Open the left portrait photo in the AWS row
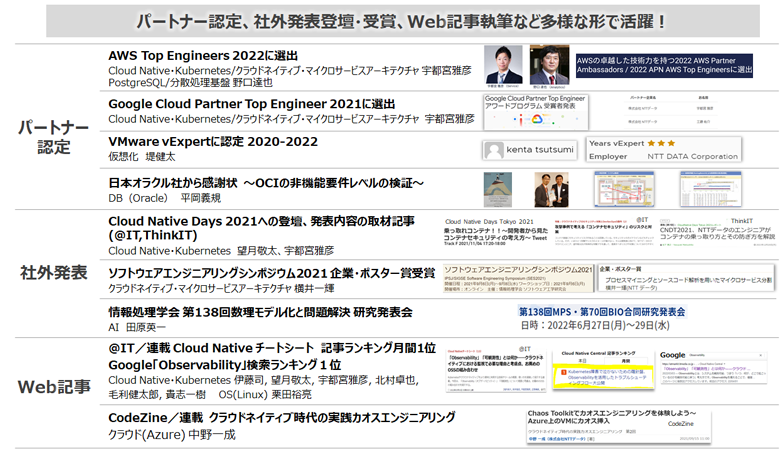780x452 pixels. coord(503,66)
